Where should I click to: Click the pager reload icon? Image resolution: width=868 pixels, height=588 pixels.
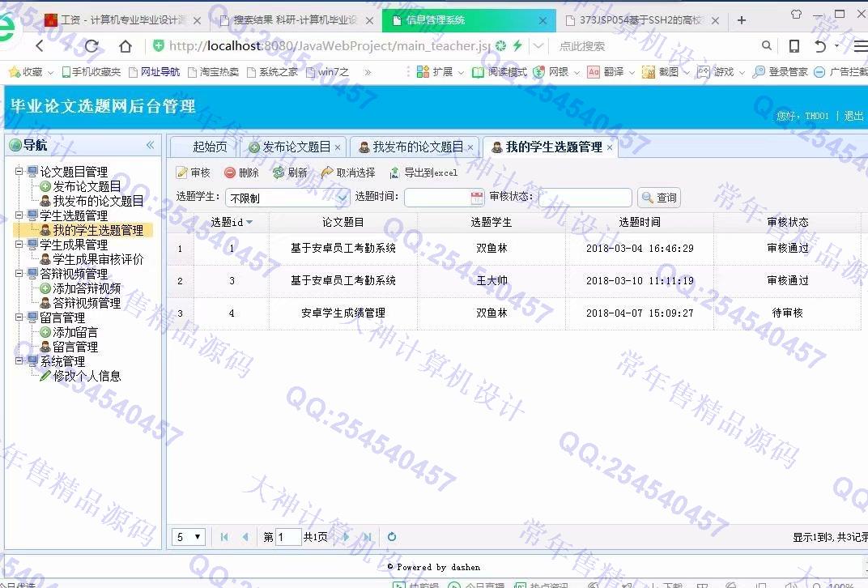[x=392, y=537]
